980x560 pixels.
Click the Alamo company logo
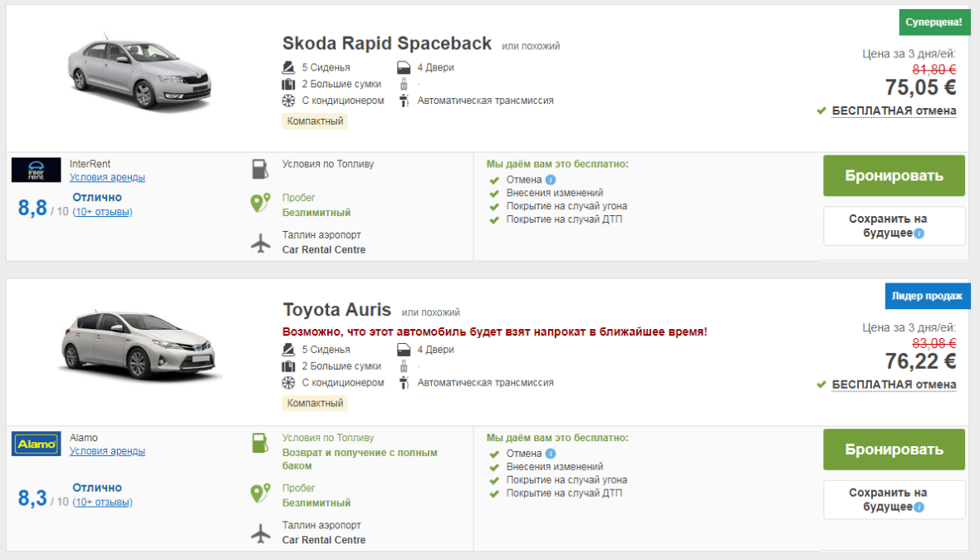click(36, 444)
